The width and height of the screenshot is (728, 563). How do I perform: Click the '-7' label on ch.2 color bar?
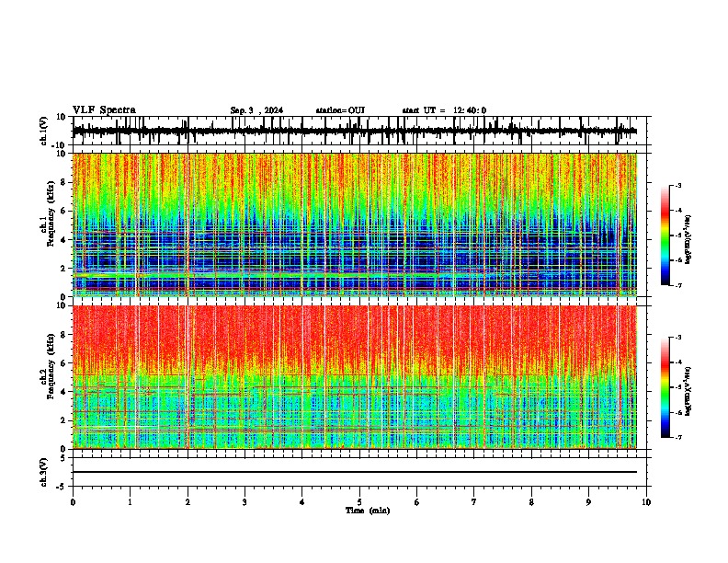pos(678,437)
